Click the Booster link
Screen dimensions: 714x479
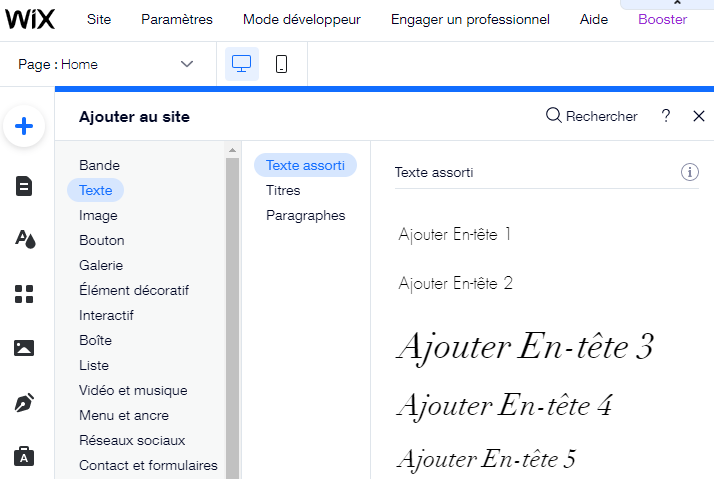point(662,19)
